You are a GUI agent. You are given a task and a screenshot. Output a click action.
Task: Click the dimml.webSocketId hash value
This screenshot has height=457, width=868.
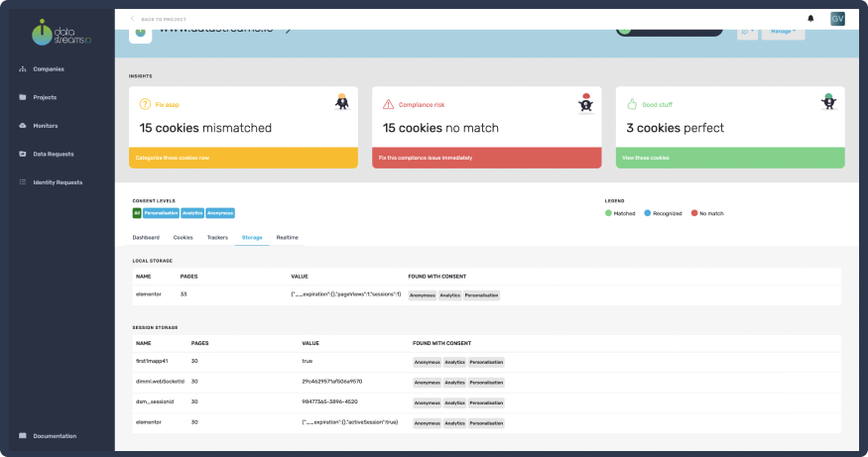point(332,382)
